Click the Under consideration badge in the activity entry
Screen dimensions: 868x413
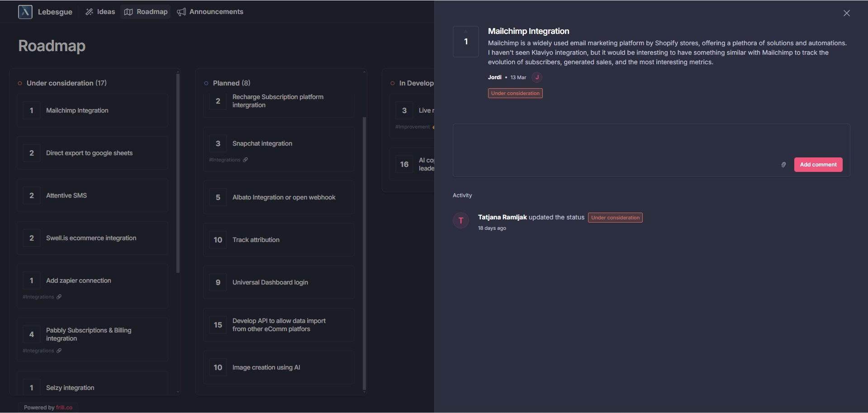tap(615, 218)
